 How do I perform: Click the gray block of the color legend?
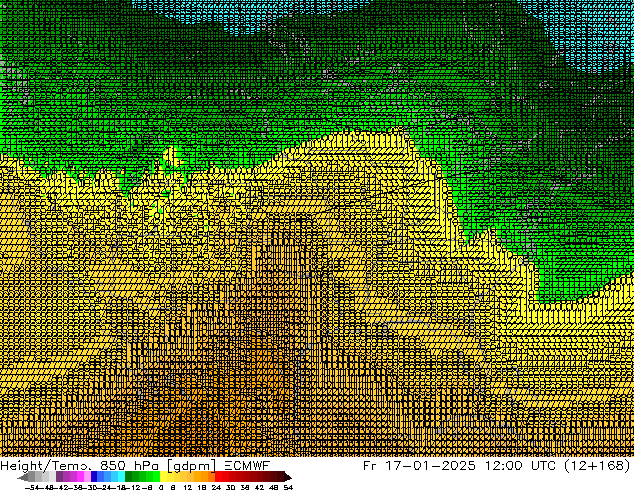(x=42, y=477)
